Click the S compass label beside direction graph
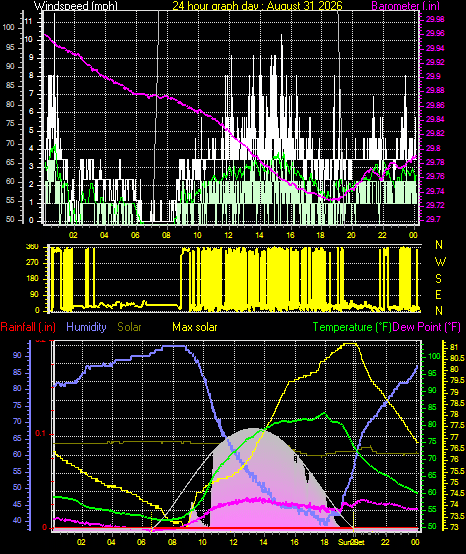466x554 pixels. coord(438,279)
